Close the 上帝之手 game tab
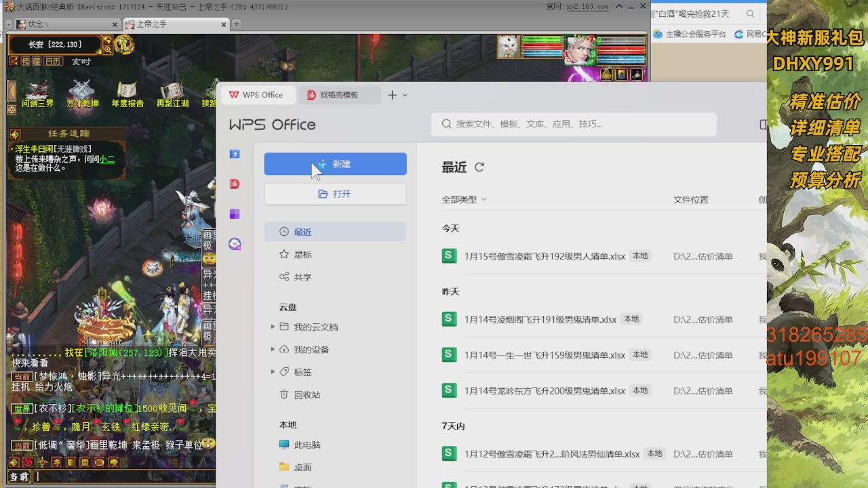This screenshot has width=868, height=488. [224, 24]
